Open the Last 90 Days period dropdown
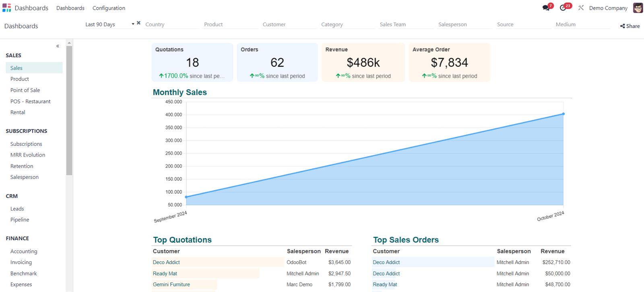 [x=109, y=25]
